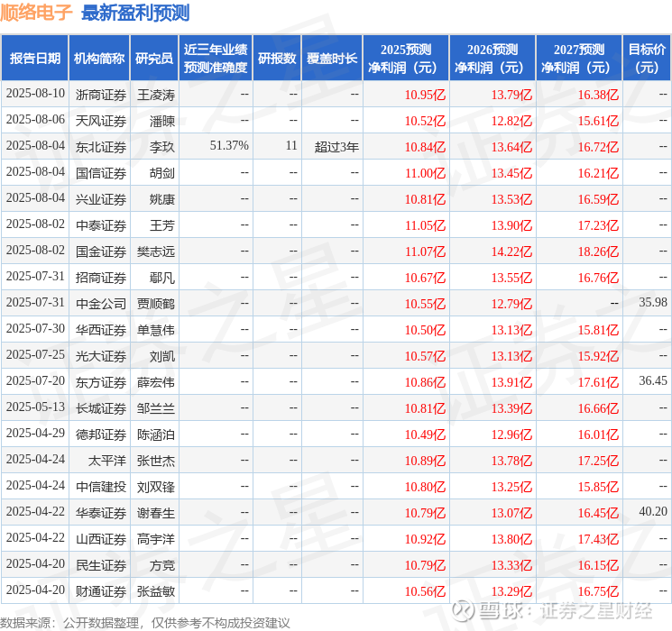Click the 研报数 column header
This screenshot has height=631, width=672.
point(277,58)
